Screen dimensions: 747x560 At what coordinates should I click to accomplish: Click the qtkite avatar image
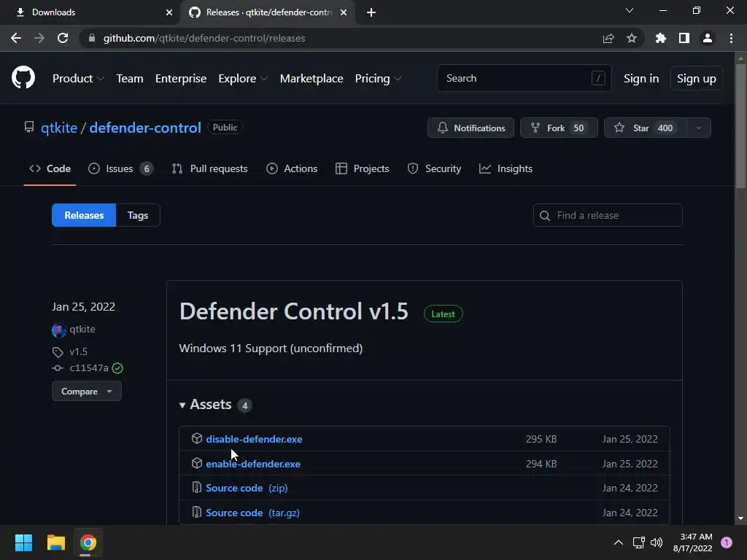[59, 330]
